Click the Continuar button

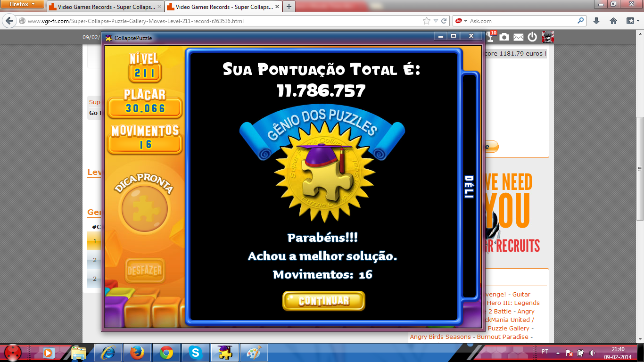324,301
